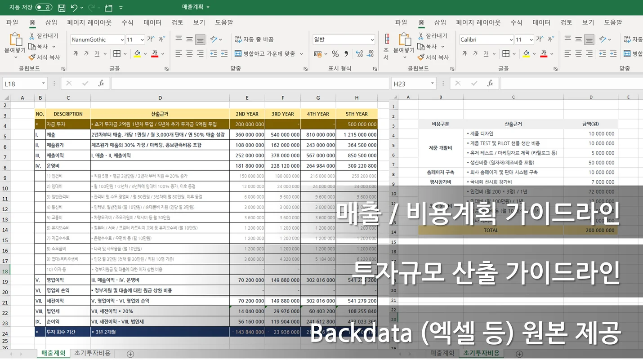Click the Undo arrow in quick access toolbar
This screenshot has width=643, height=364.
[x=74, y=8]
